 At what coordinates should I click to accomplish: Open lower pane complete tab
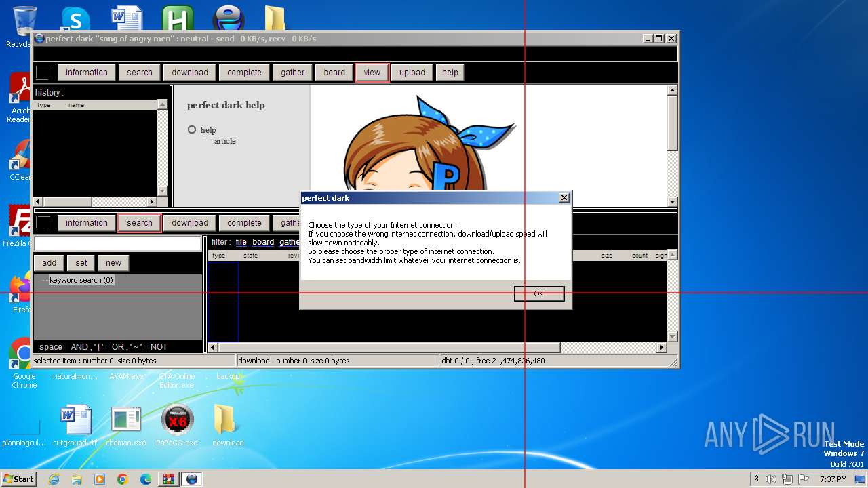244,223
